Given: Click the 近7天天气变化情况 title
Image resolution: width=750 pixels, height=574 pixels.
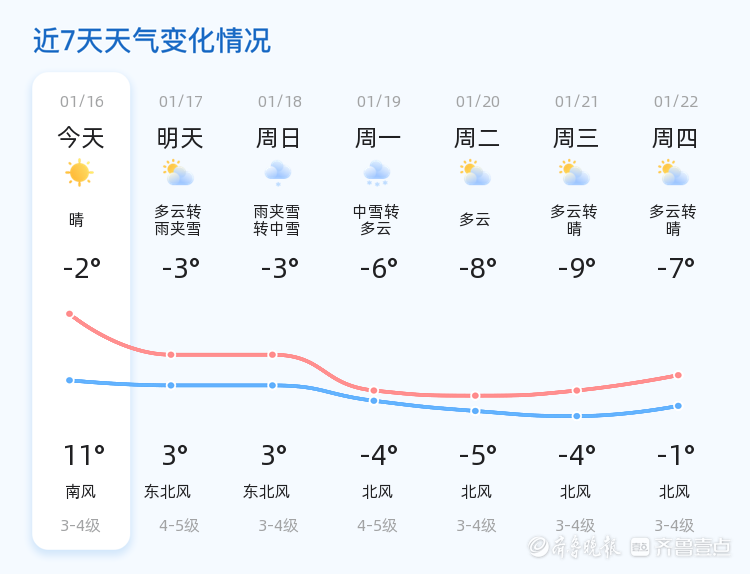Looking at the screenshot, I should (x=152, y=41).
